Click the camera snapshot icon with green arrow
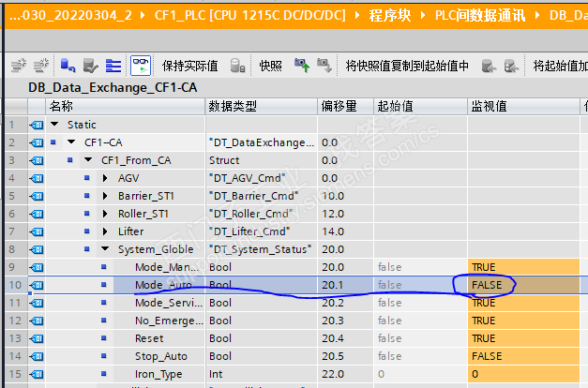 [302, 66]
